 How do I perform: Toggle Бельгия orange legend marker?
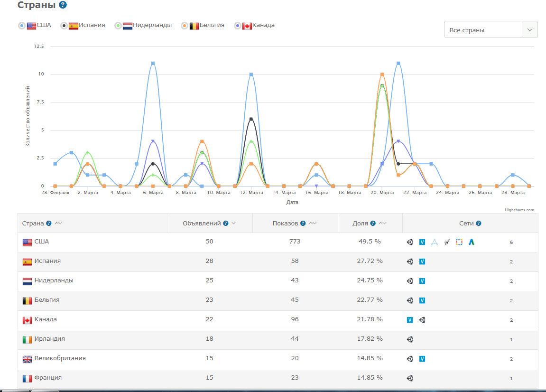(185, 26)
